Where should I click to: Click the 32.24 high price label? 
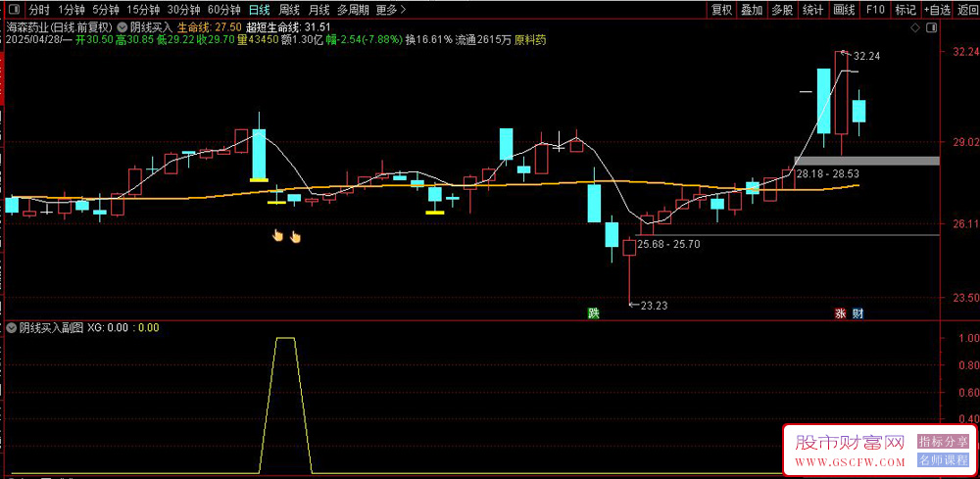click(x=866, y=56)
